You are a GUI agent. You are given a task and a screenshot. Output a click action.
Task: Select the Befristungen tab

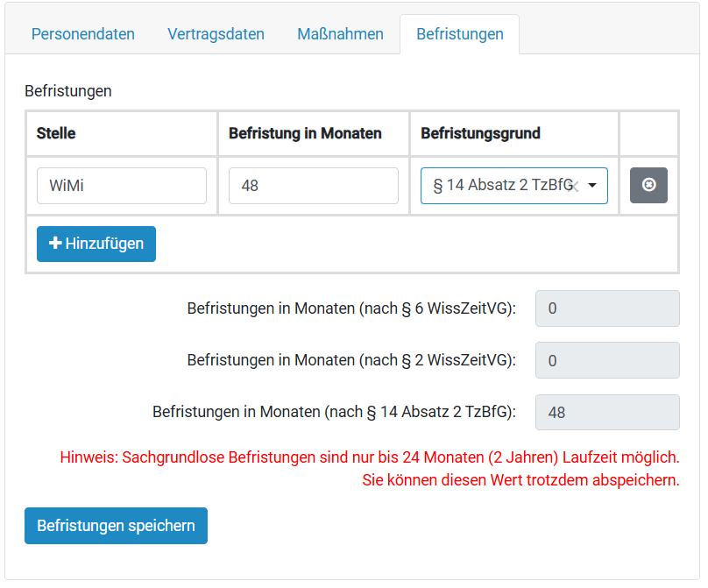(460, 34)
